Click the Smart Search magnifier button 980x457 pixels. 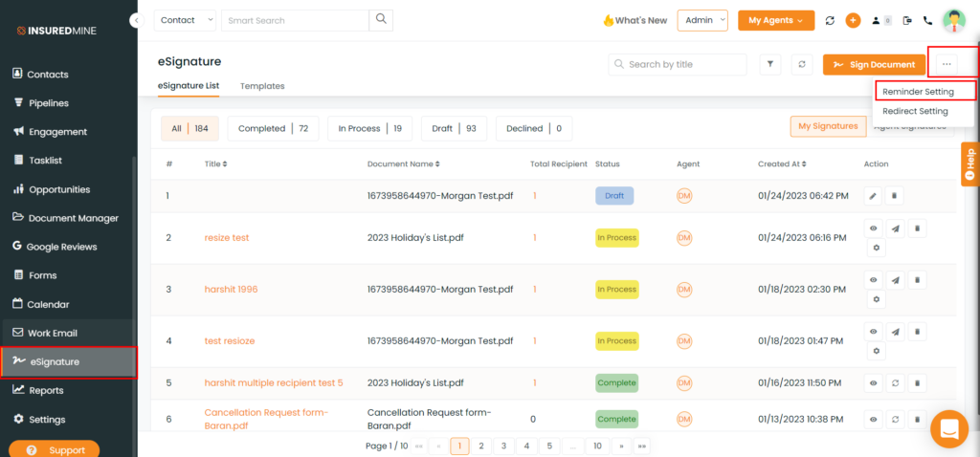click(x=381, y=20)
